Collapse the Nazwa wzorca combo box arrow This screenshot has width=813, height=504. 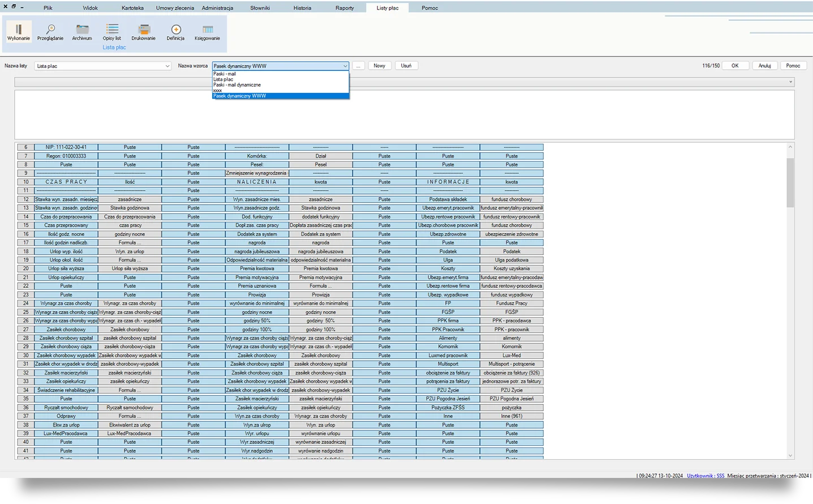(345, 66)
